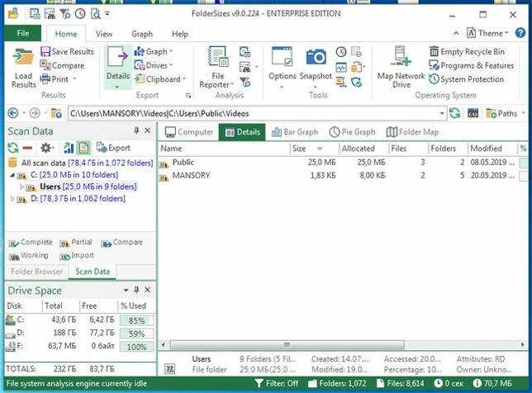Click the D: drive 59% usage bar
This screenshot has width=532, height=393.
point(137,334)
